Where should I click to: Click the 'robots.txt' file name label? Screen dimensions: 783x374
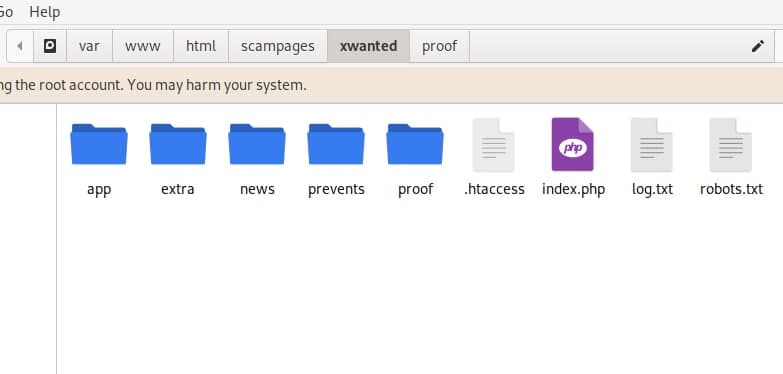click(x=731, y=189)
